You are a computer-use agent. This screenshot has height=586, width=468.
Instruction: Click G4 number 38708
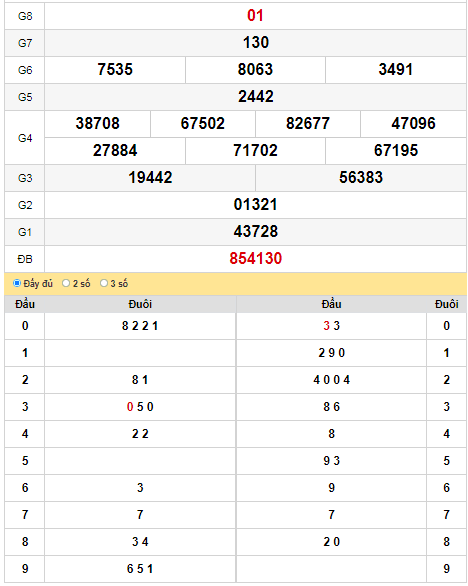pos(98,124)
